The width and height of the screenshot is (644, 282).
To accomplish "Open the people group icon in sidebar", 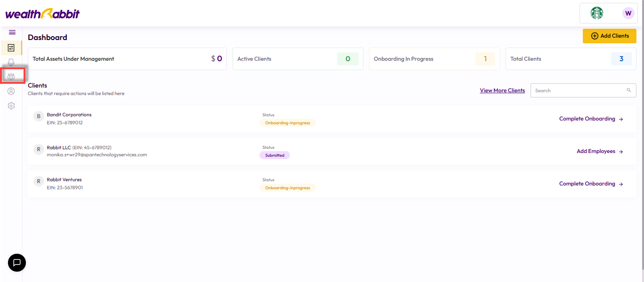I will click(x=11, y=76).
